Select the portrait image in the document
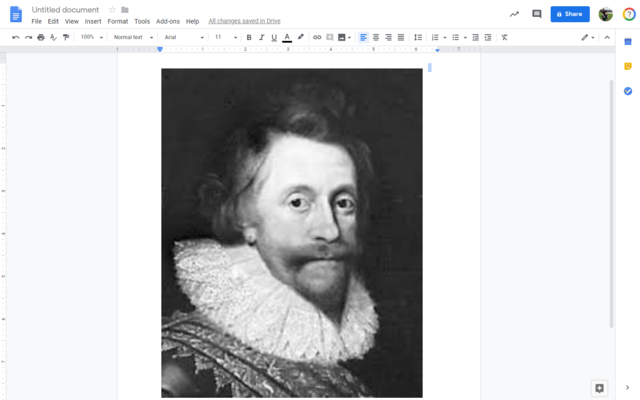Screen dimensions: 640x400 [x=292, y=233]
